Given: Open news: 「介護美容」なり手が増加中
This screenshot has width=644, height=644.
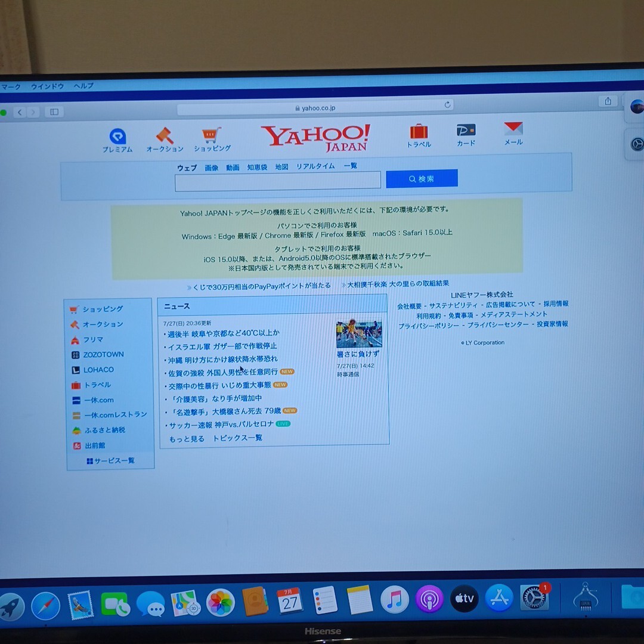Looking at the screenshot, I should point(216,398).
